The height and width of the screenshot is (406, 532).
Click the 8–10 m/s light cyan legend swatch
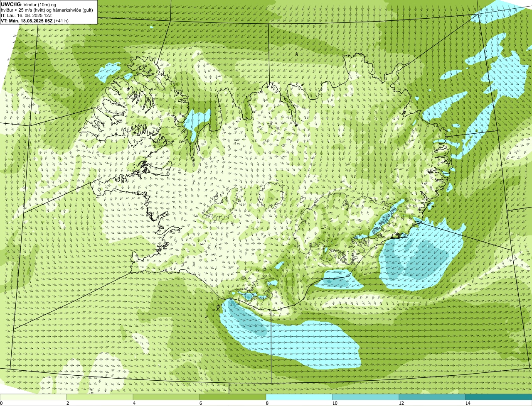[299, 397]
